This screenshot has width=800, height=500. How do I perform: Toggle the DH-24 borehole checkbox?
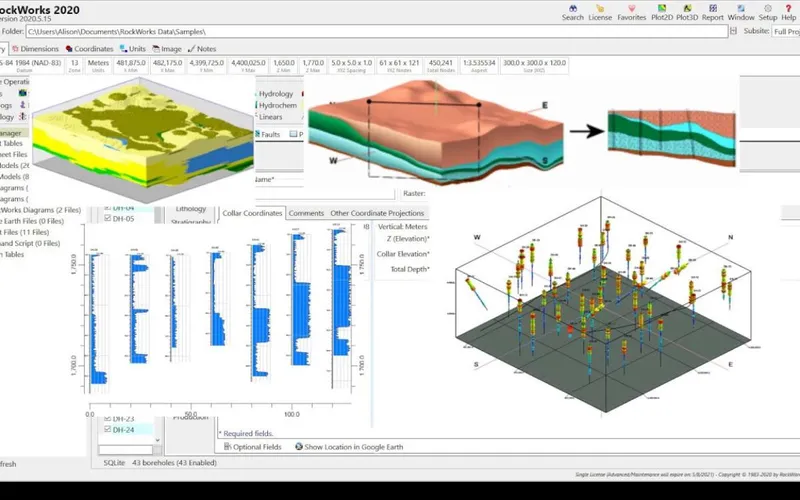[108, 430]
